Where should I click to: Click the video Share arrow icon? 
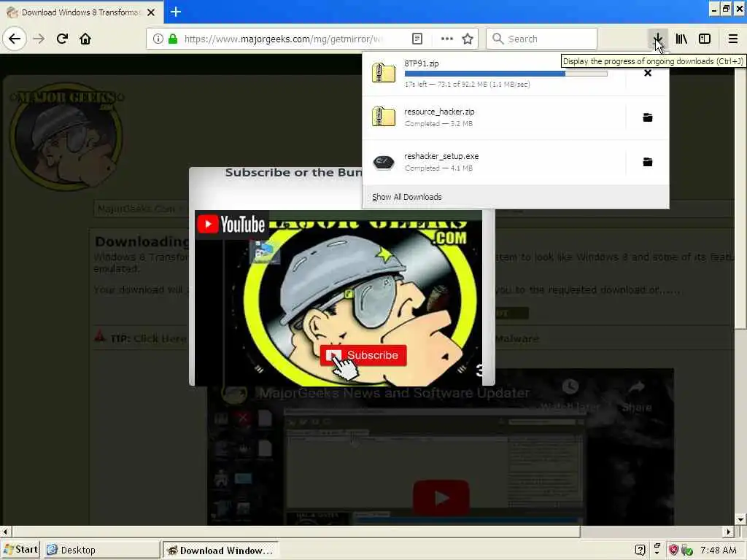(x=636, y=386)
